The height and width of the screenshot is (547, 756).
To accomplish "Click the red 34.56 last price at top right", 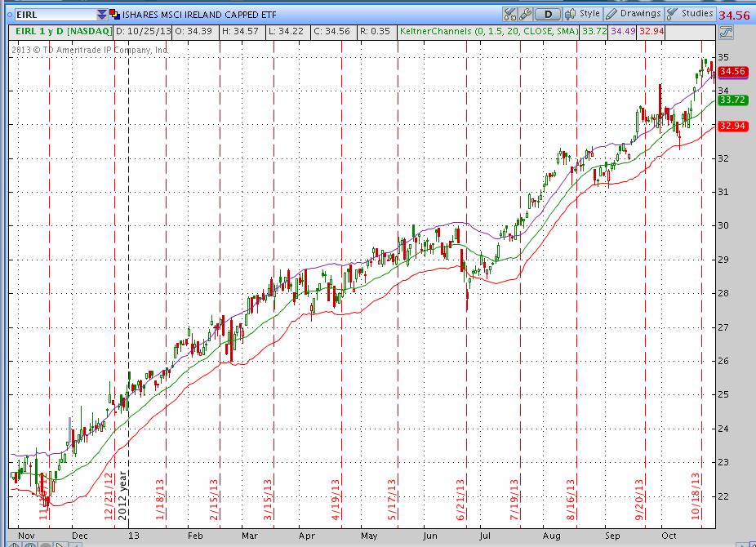I will [x=734, y=15].
